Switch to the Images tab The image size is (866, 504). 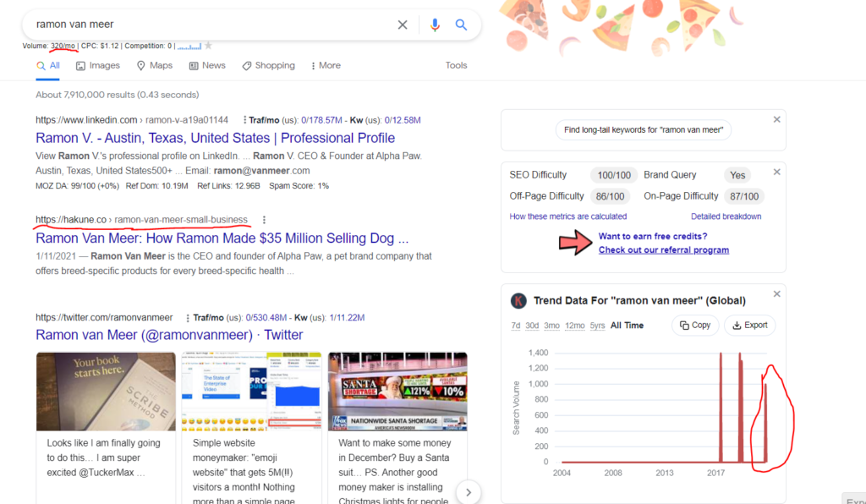pos(98,65)
